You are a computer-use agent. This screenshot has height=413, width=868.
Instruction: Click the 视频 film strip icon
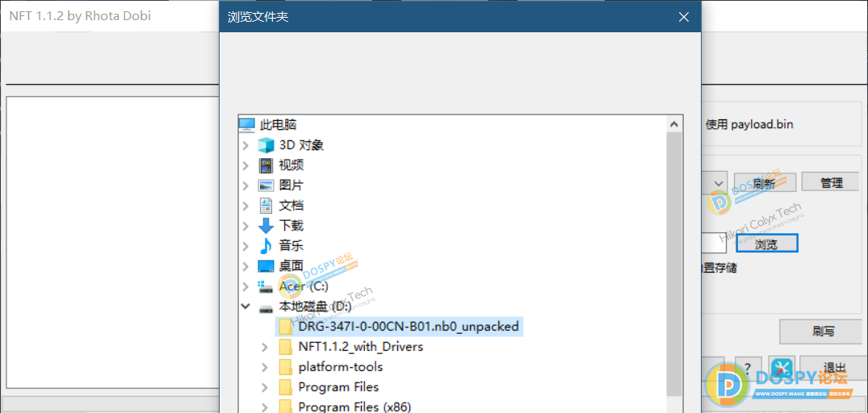click(266, 165)
